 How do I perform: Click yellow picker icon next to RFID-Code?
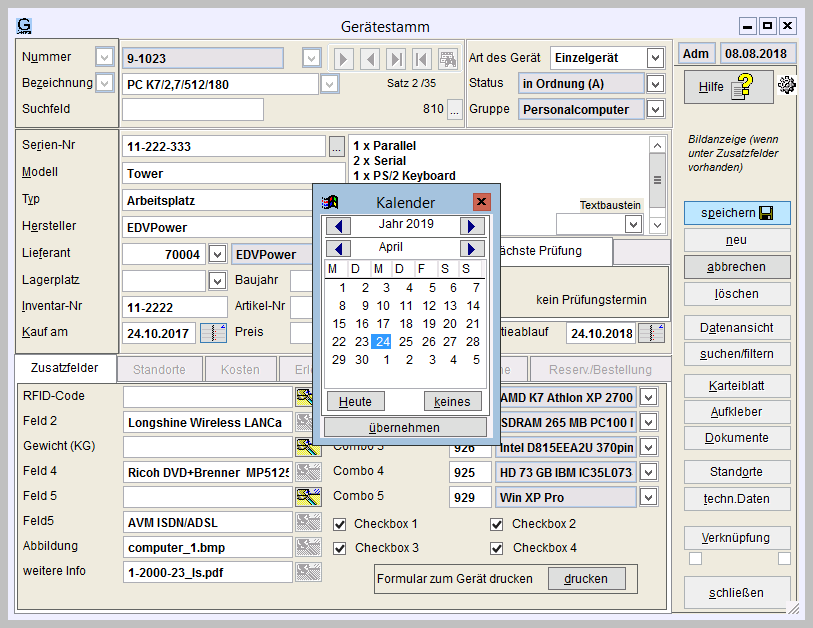pos(306,397)
